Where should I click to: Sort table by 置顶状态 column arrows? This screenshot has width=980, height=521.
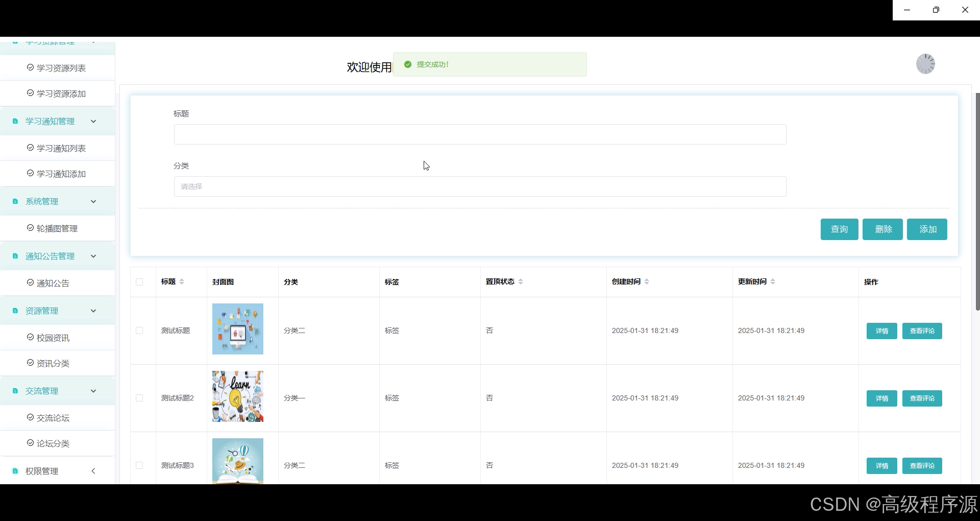tap(521, 281)
